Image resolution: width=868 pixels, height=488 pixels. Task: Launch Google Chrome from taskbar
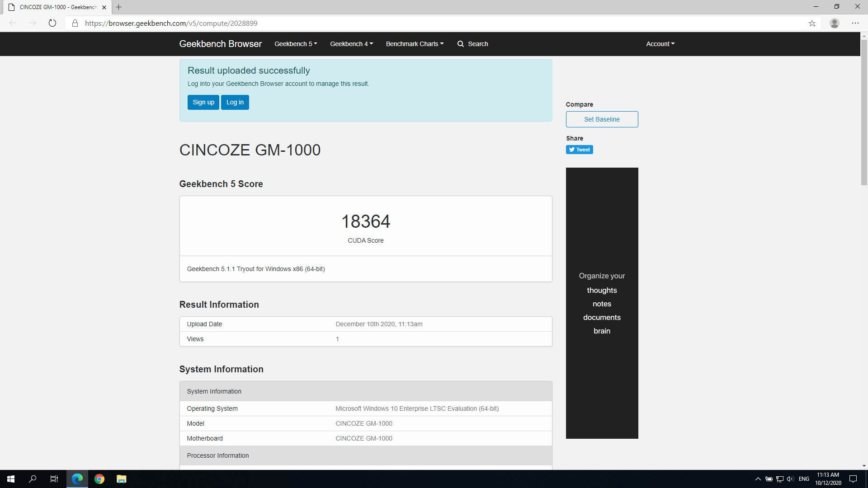click(99, 479)
